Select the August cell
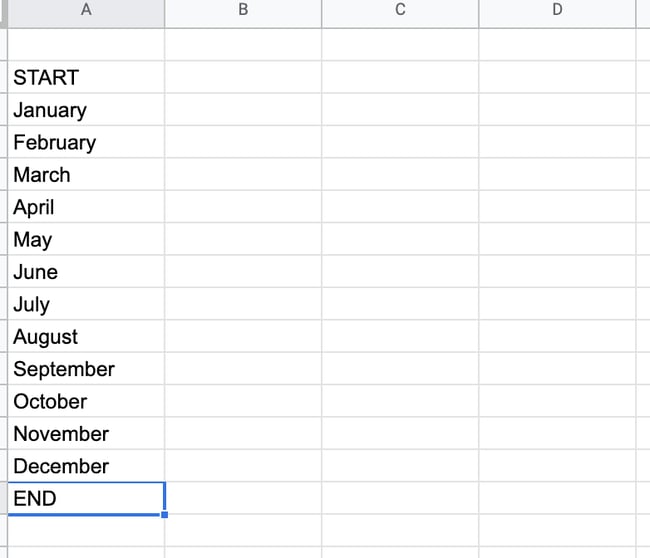The width and height of the screenshot is (650, 558). (85, 337)
